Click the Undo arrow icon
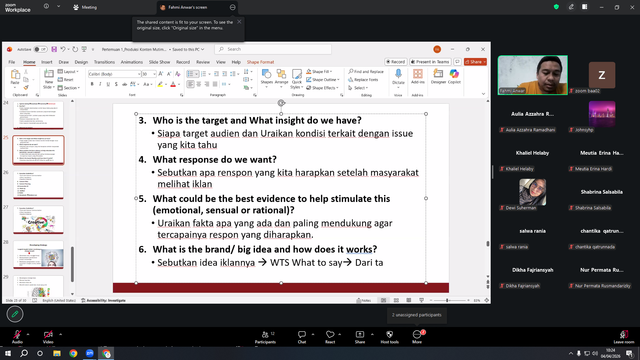This screenshot has width=640, height=360. click(63, 49)
